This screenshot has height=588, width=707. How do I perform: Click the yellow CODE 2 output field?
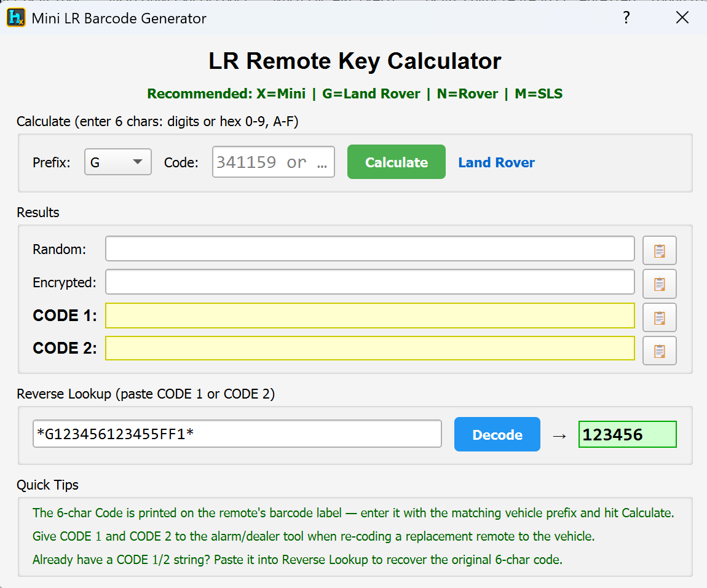pos(369,348)
